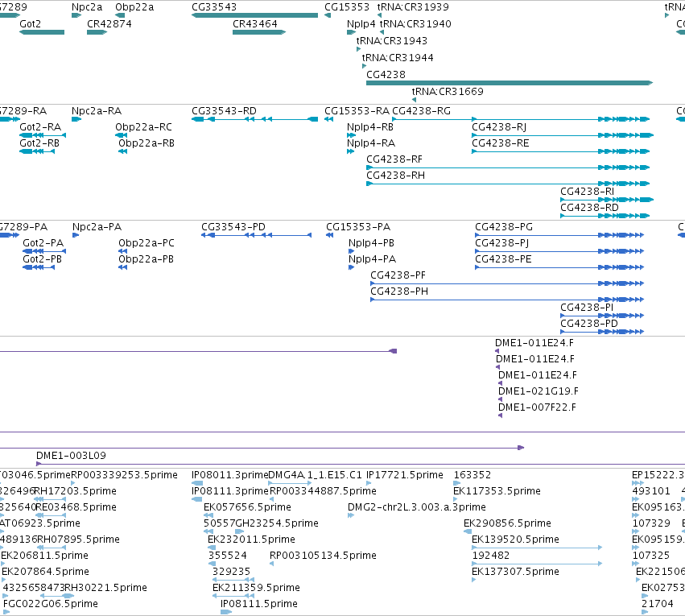Select the EK139520.5prime EST label
685x616 pixels.
point(515,540)
